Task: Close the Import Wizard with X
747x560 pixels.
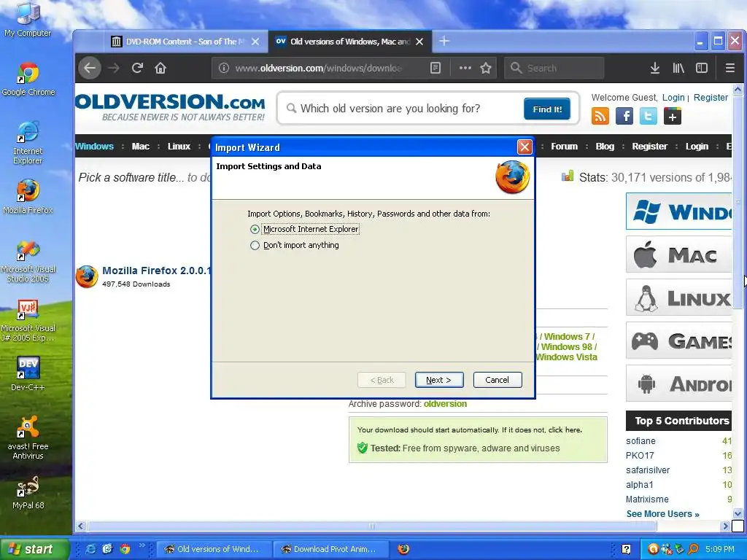Action: (x=525, y=147)
